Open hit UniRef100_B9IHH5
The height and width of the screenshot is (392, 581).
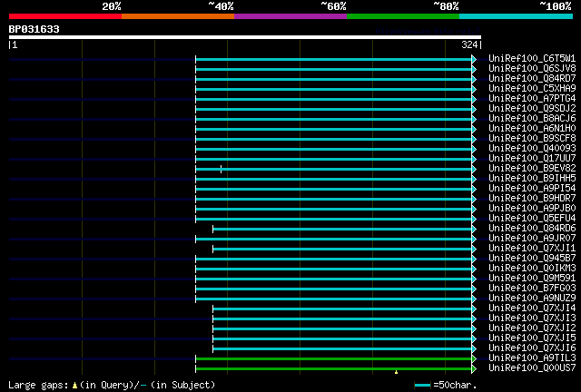[532, 178]
